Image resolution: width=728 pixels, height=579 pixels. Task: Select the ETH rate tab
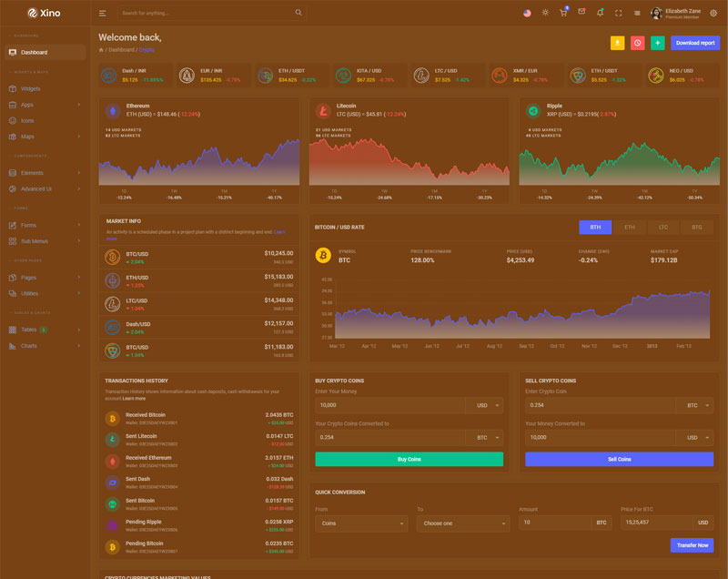[x=629, y=227]
